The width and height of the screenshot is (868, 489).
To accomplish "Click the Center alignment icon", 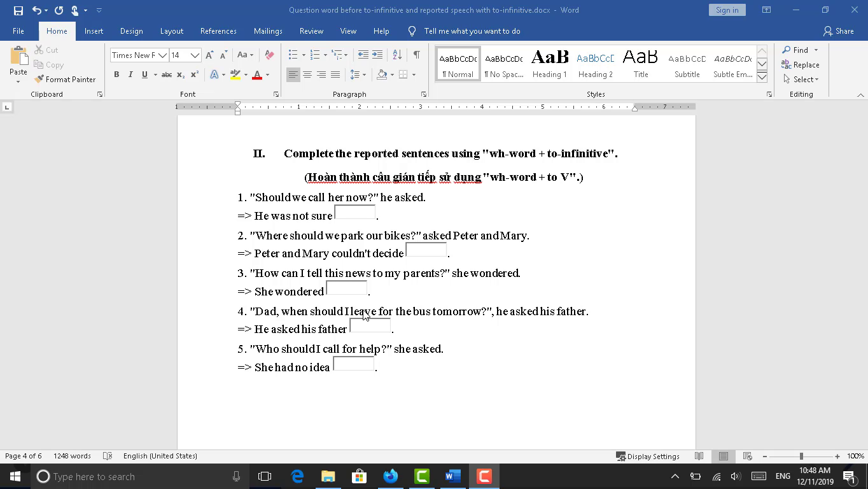I will click(x=307, y=75).
